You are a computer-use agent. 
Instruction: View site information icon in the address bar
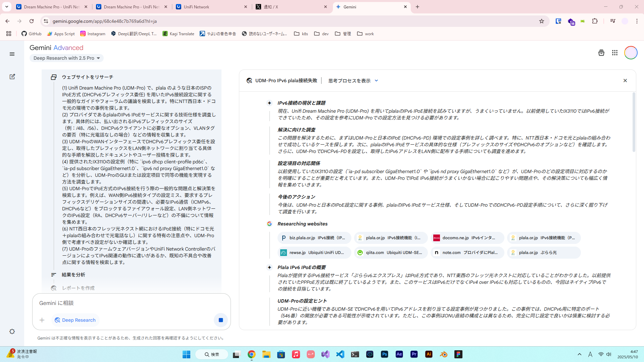click(x=46, y=21)
